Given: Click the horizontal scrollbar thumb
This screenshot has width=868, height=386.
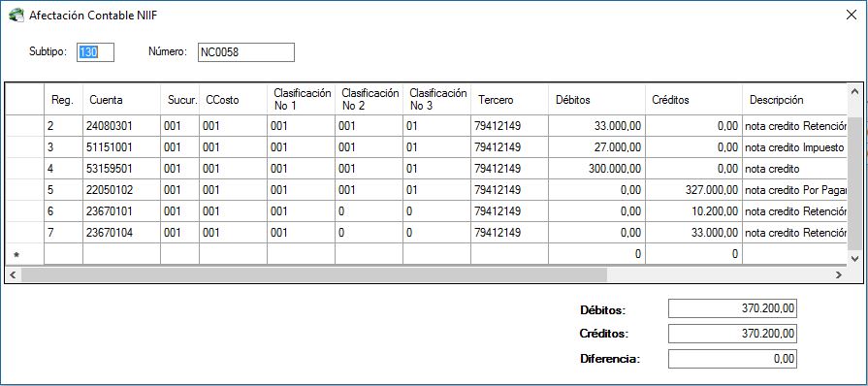Looking at the screenshot, I should point(313,274).
